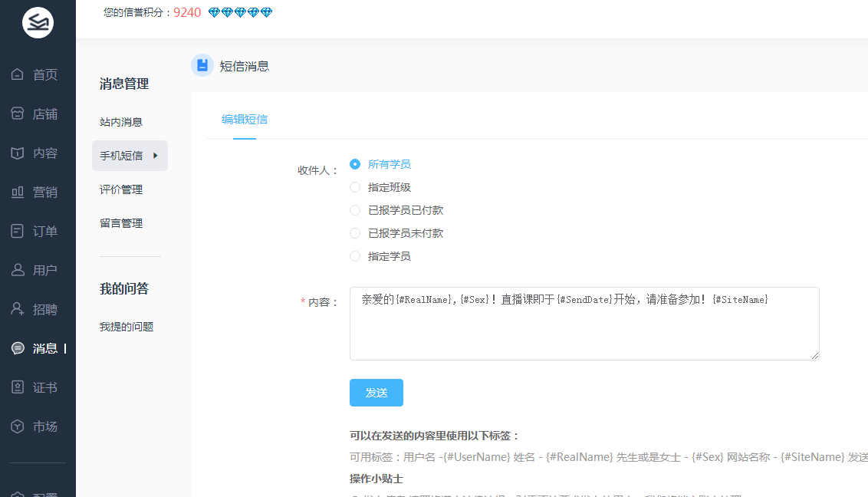Select the 内容 content icon
Viewport: 868px width, 497px height.
point(18,153)
